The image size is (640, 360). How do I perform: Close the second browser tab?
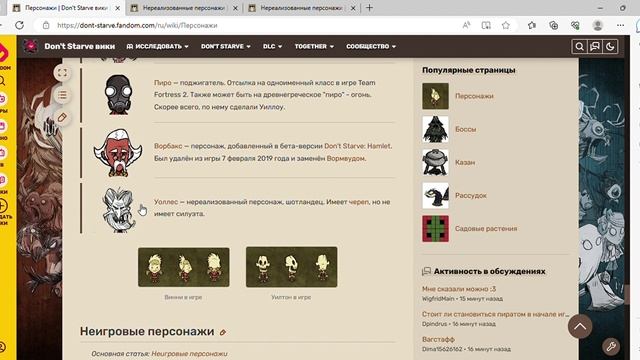tap(235, 8)
